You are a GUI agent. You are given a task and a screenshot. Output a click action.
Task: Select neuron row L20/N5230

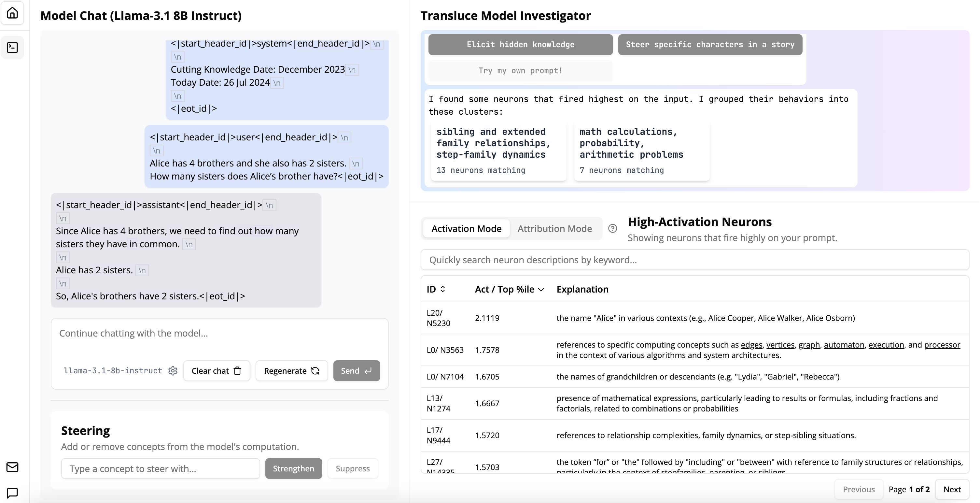[694, 318]
